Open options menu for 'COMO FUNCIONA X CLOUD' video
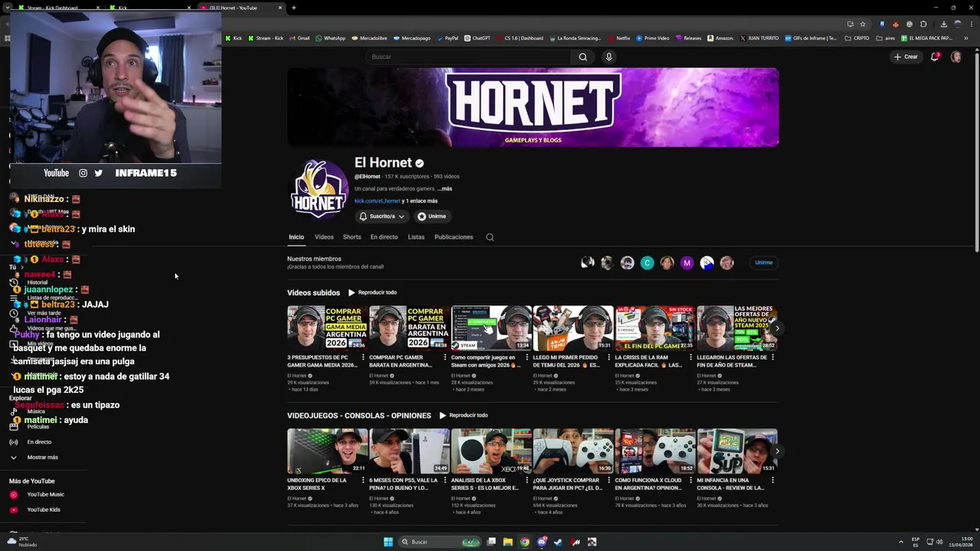The height and width of the screenshot is (551, 980). pyautogui.click(x=691, y=481)
